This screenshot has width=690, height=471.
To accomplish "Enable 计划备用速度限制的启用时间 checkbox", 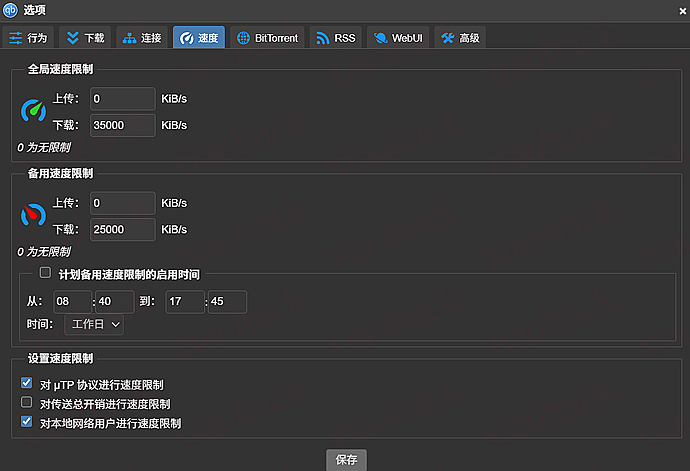I will (x=44, y=272).
